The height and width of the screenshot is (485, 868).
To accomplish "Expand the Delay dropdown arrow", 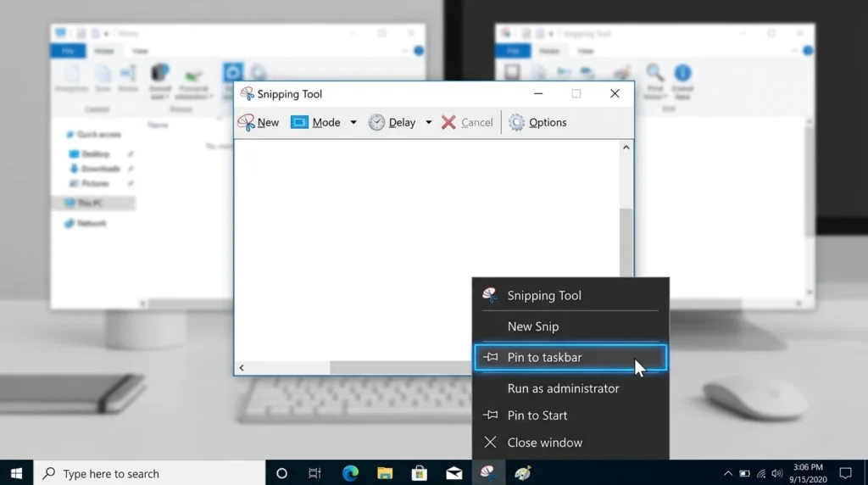I will coord(428,122).
